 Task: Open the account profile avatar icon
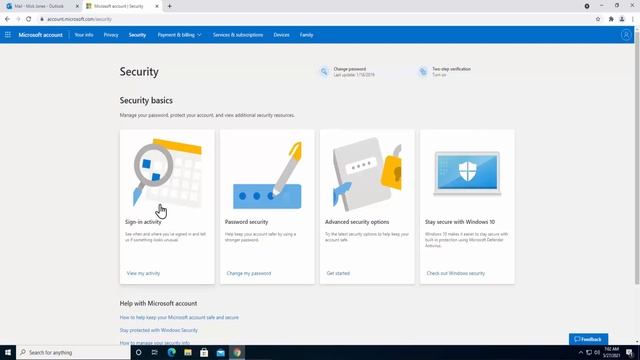tap(626, 35)
